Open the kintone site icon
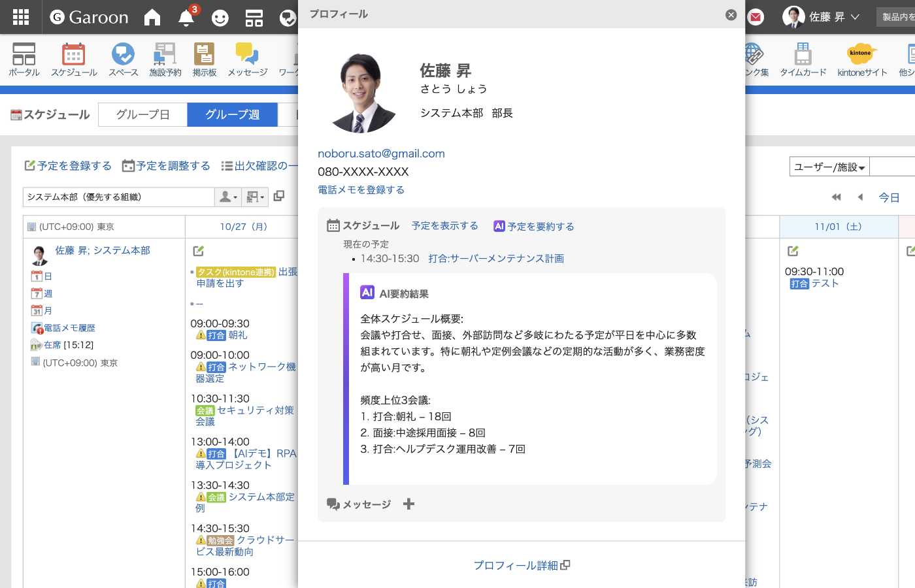 [861, 59]
